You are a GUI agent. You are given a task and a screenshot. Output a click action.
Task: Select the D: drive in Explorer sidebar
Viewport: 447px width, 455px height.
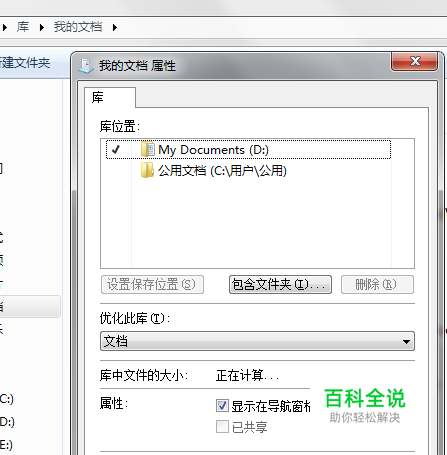[7, 422]
